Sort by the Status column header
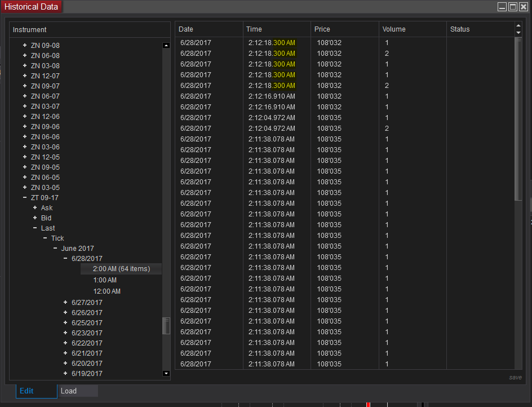Screen dimensions: 532x407 tap(480, 29)
